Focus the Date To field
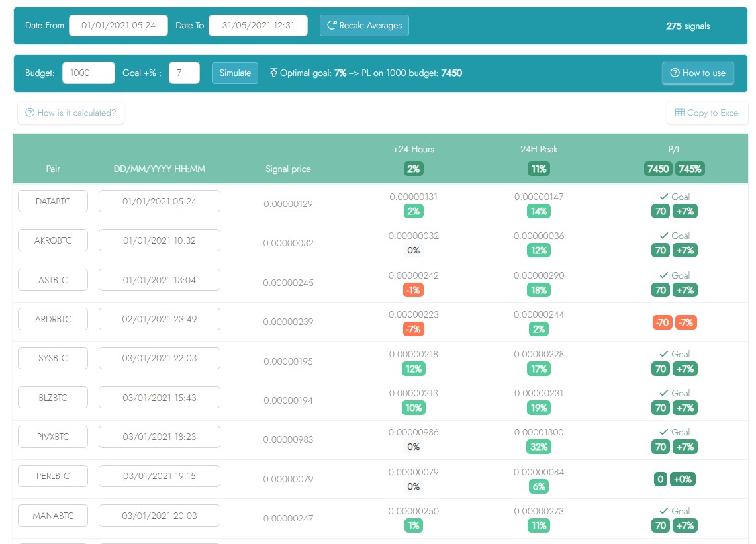The image size is (756, 544). (x=258, y=26)
